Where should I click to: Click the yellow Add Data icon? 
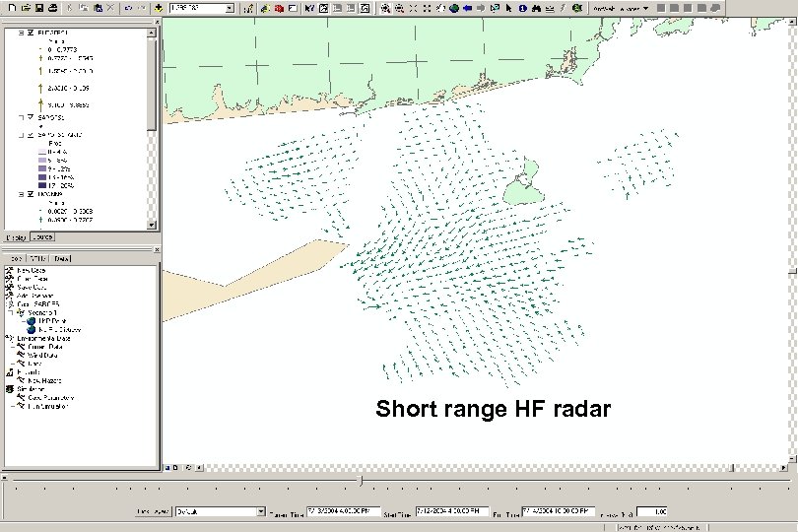click(159, 8)
